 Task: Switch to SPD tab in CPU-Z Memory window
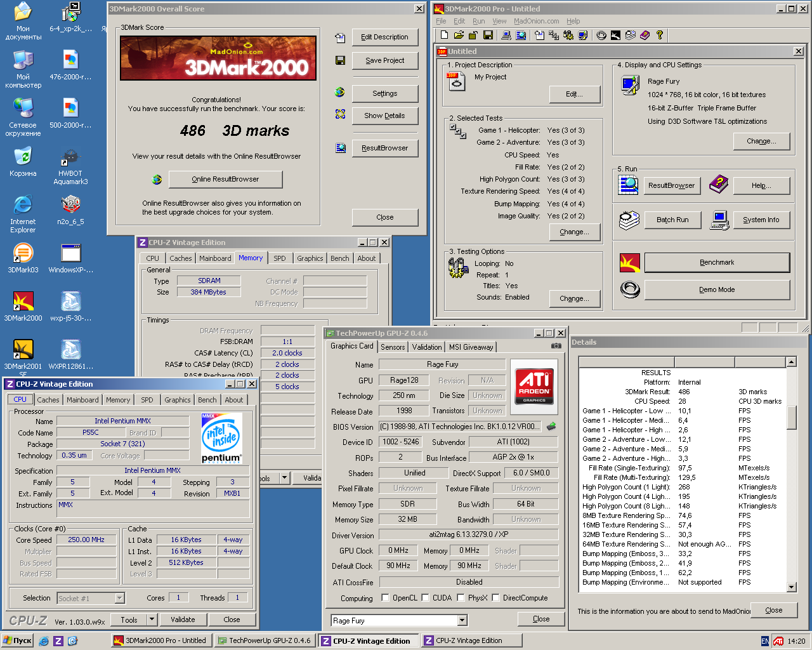(x=280, y=258)
